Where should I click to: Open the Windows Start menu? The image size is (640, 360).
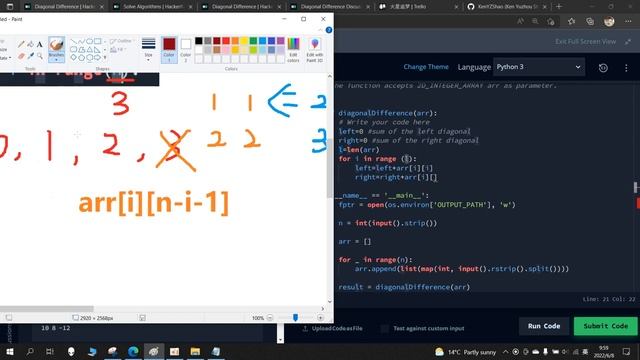pos(9,351)
